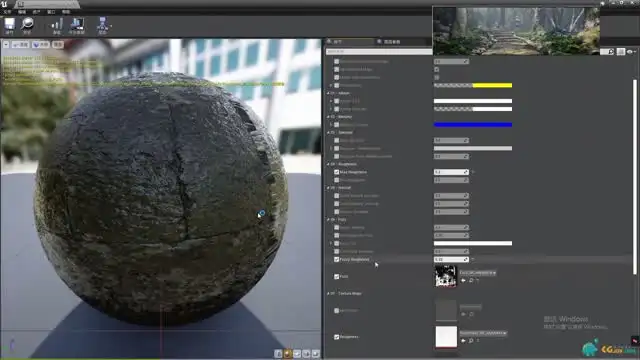Browse to Roughness texture magnifier icon

coord(471,341)
